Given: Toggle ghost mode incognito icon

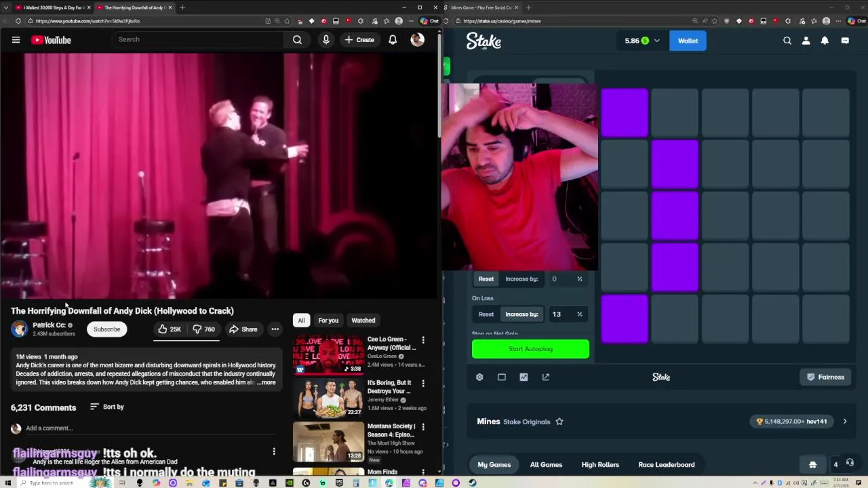Looking at the screenshot, I should (x=812, y=465).
